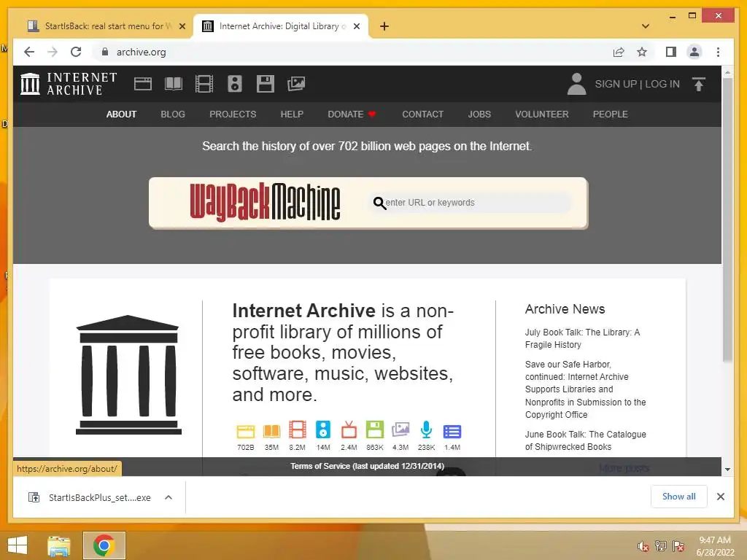
Task: Open the PROJECTS menu item
Action: pos(233,114)
